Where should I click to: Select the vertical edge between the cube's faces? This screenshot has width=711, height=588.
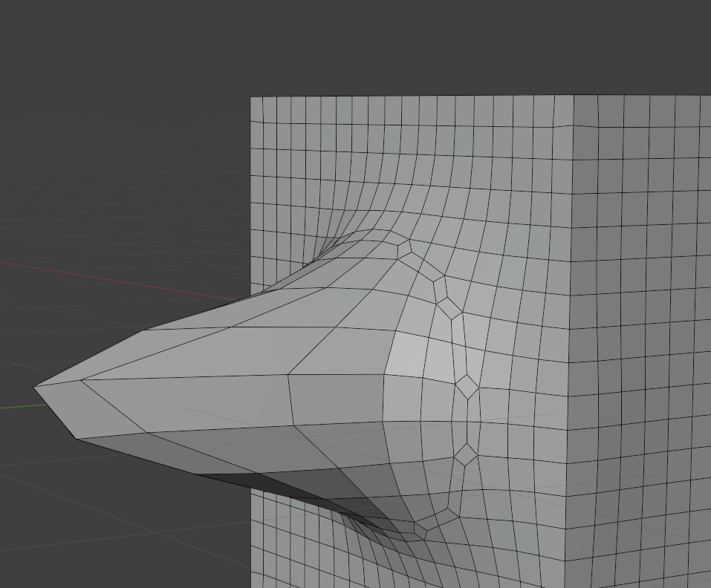[570, 297]
